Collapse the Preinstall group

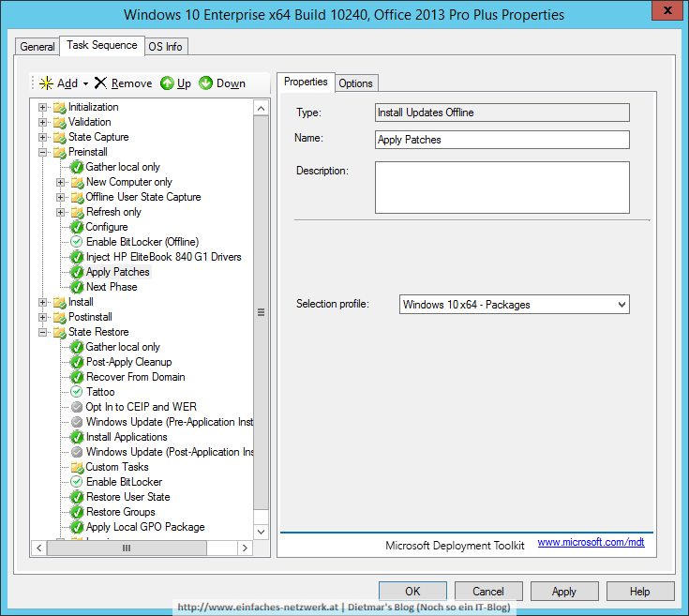(x=42, y=153)
